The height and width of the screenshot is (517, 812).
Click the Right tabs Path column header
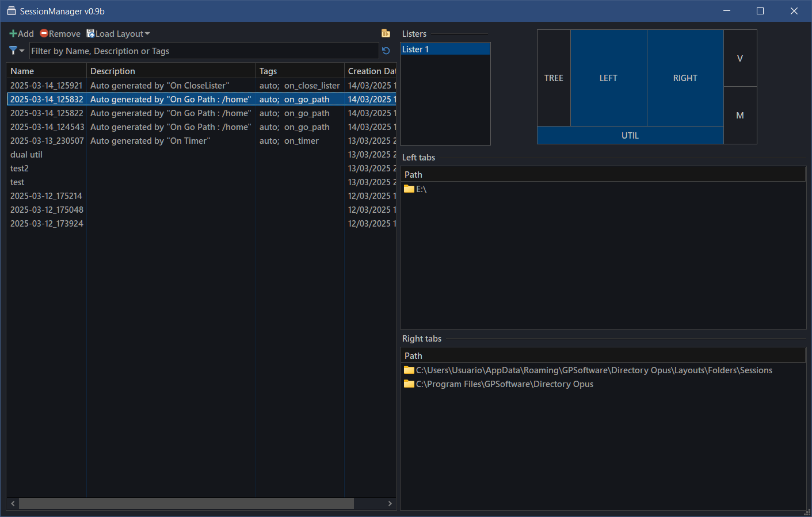pos(603,355)
